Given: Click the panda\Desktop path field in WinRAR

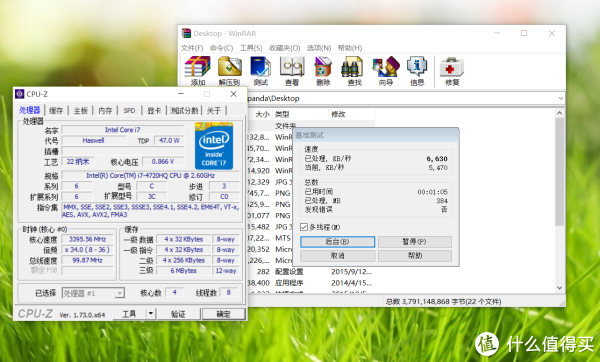Looking at the screenshot, I should click(402, 98).
